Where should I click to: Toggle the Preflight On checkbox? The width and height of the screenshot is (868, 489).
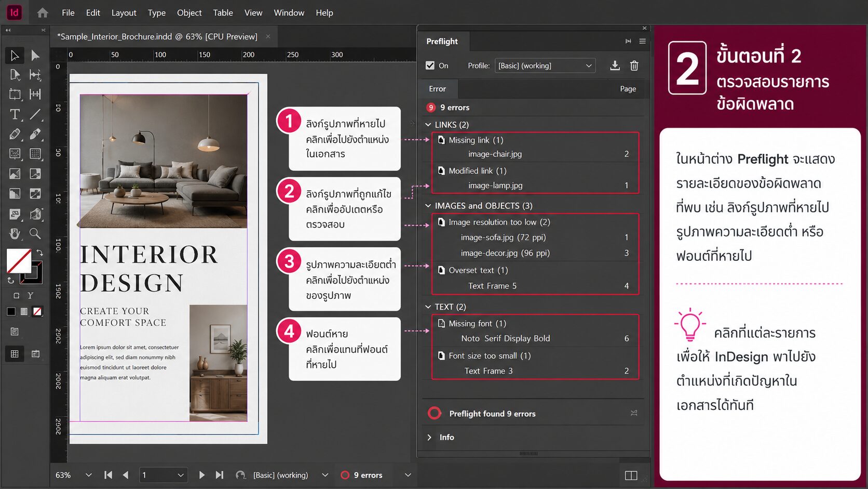click(x=430, y=65)
